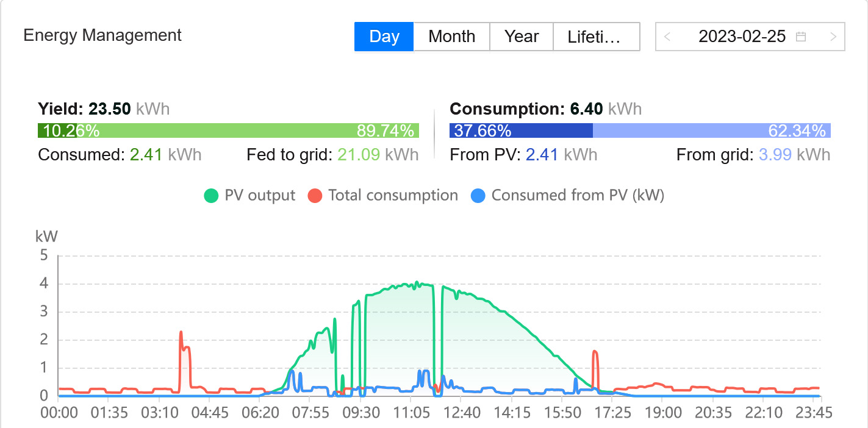Click the dark green 10.26% yield bar
Screen dimensions: 868x428
point(57,130)
